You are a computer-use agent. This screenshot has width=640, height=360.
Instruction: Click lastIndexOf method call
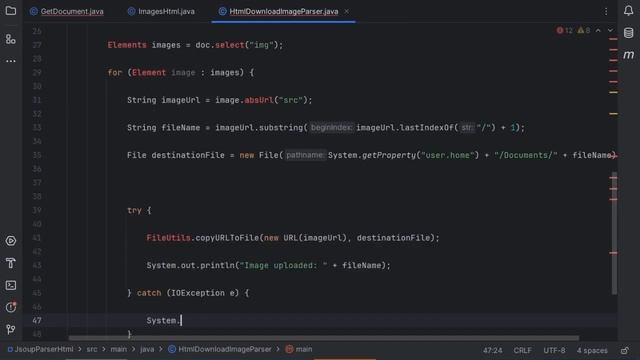coord(427,128)
